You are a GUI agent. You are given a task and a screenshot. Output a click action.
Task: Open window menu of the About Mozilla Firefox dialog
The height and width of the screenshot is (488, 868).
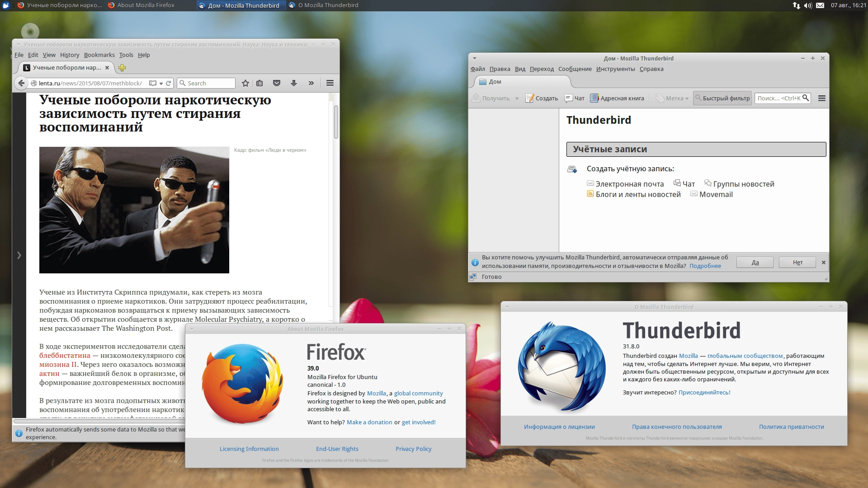192,329
